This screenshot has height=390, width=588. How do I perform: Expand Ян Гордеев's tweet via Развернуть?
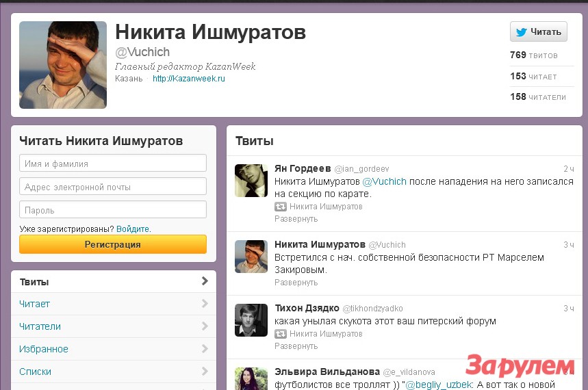[296, 219]
